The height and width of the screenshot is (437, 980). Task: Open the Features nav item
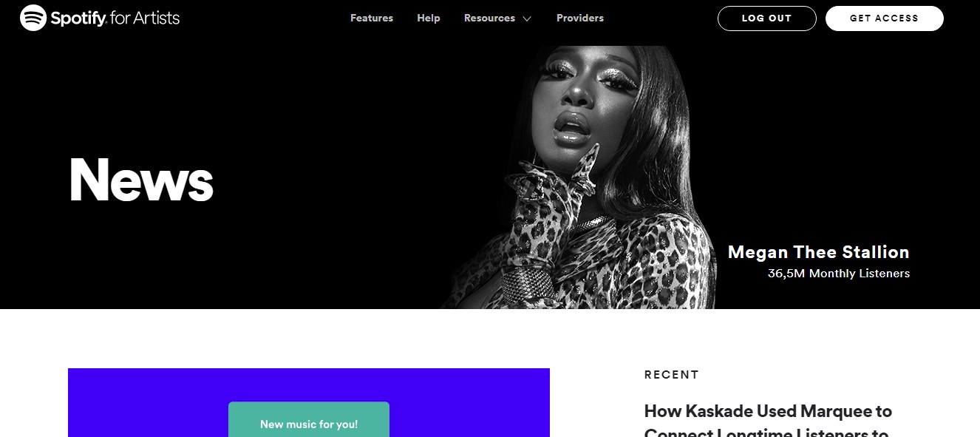372,18
